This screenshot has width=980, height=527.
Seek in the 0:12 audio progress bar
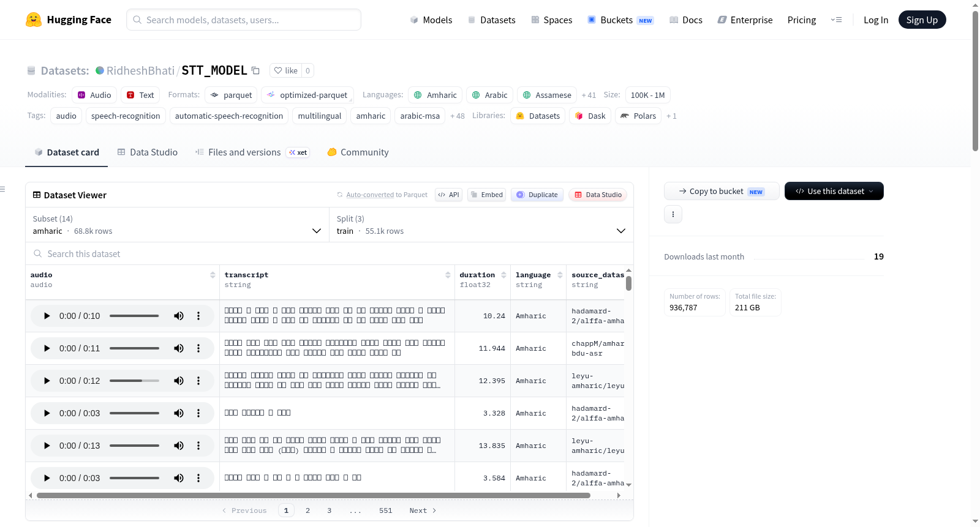point(134,381)
